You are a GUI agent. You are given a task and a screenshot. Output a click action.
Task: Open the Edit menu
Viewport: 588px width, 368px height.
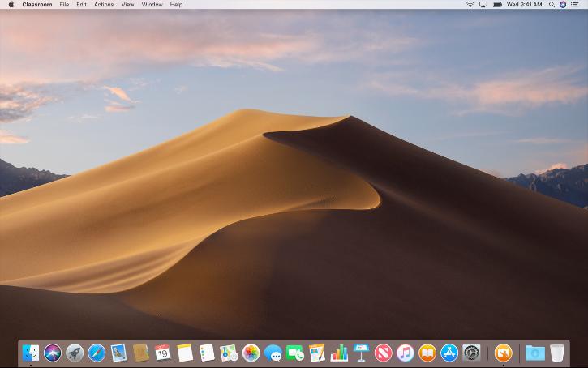click(81, 5)
